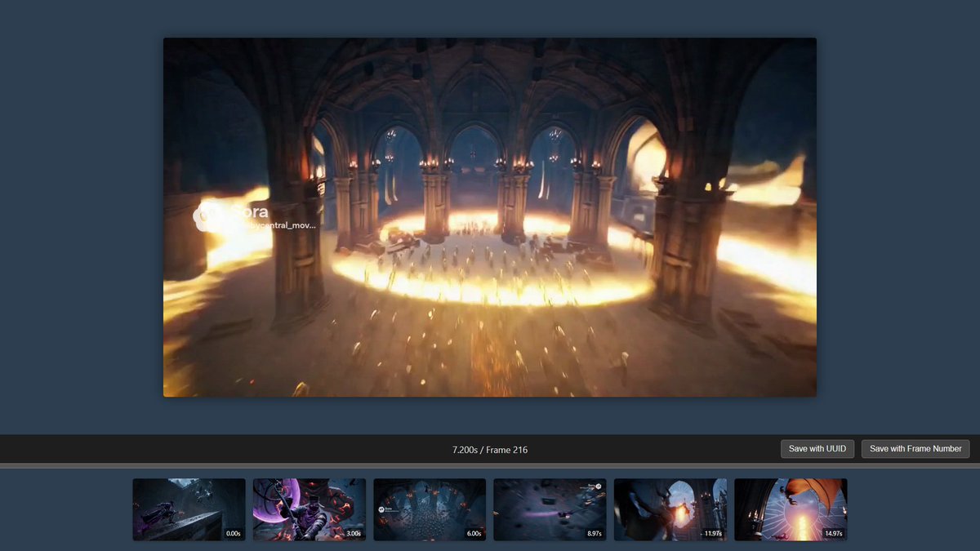Select the 0.00s thumbnail
Screen dimensions: 980x551
coord(189,508)
